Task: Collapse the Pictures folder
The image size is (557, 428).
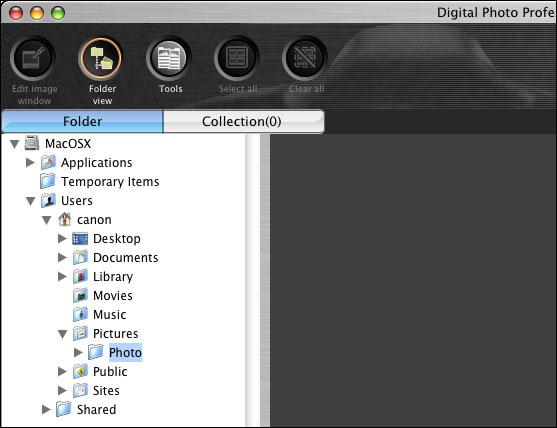Action: (x=63, y=334)
